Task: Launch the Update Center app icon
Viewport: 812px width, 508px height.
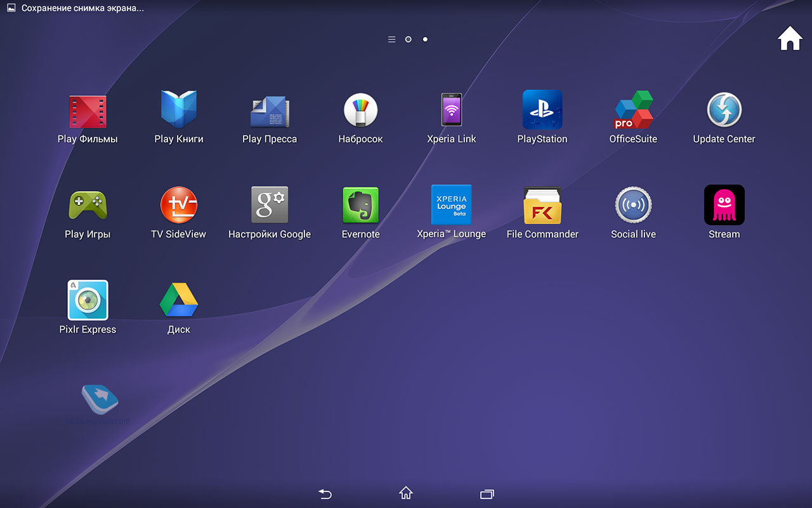Action: click(x=724, y=110)
